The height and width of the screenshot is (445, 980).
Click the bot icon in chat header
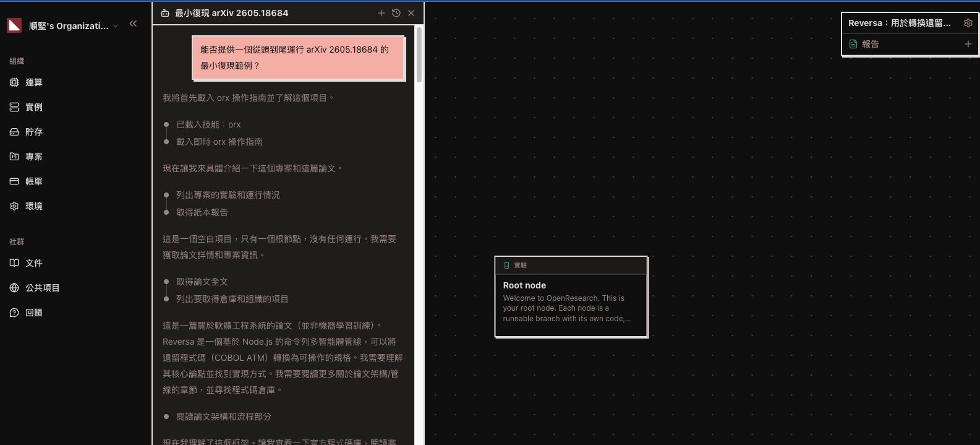[165, 13]
